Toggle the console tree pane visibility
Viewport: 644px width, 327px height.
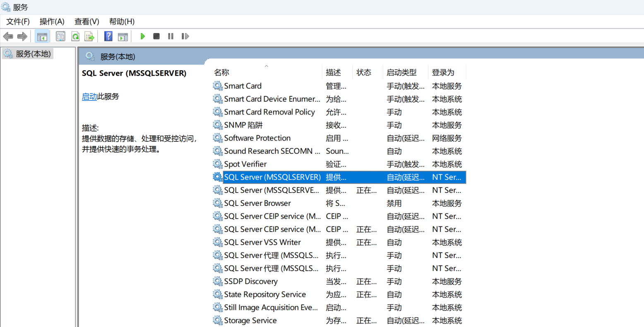point(42,36)
